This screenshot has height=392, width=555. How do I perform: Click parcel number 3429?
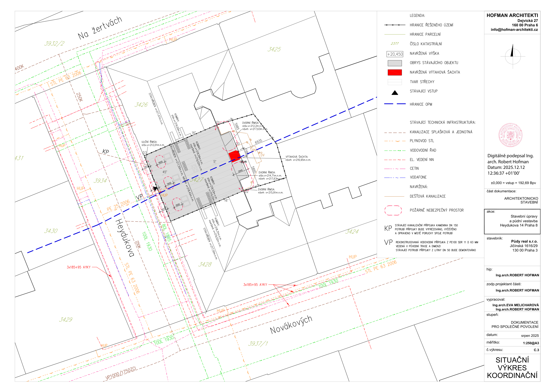click(66, 320)
